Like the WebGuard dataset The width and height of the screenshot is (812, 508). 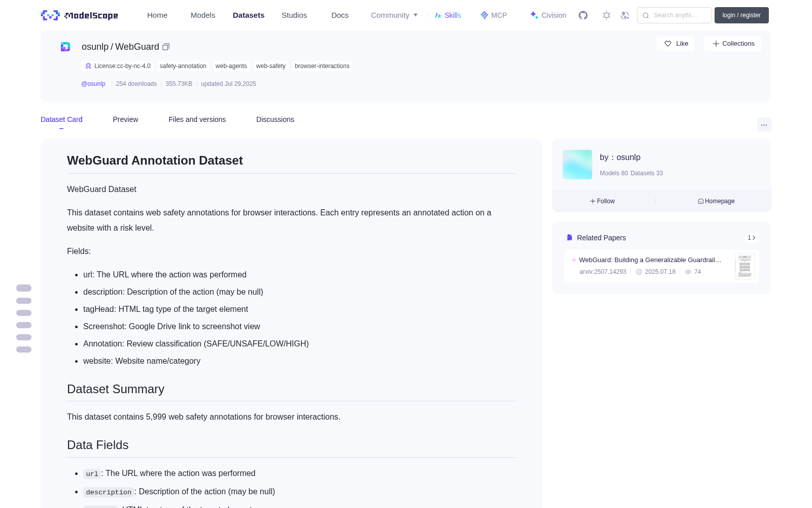[x=675, y=44]
